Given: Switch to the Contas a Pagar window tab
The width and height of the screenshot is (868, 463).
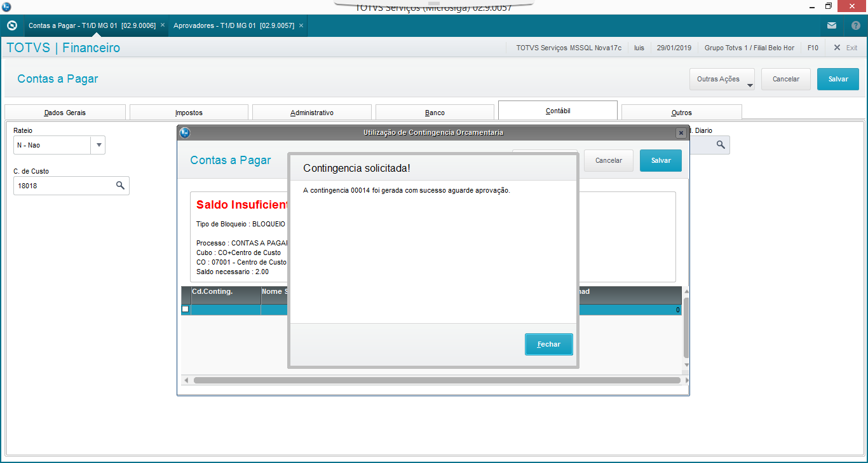Looking at the screenshot, I should (92, 25).
